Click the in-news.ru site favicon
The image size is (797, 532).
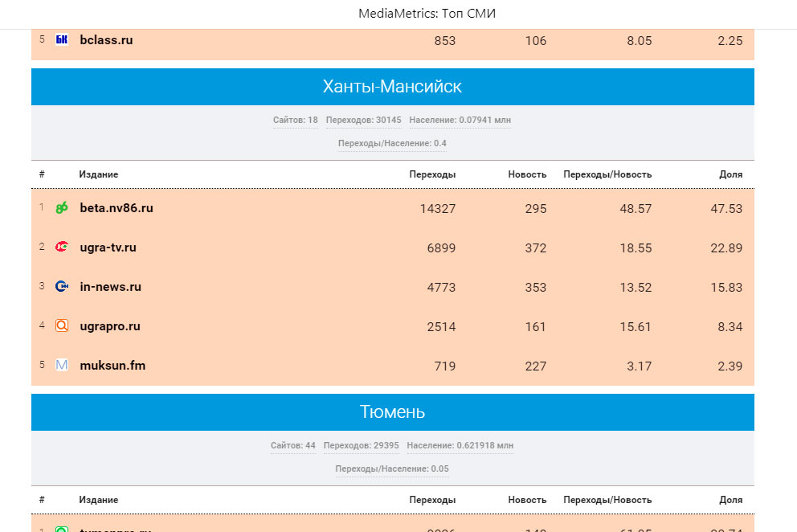[62, 287]
